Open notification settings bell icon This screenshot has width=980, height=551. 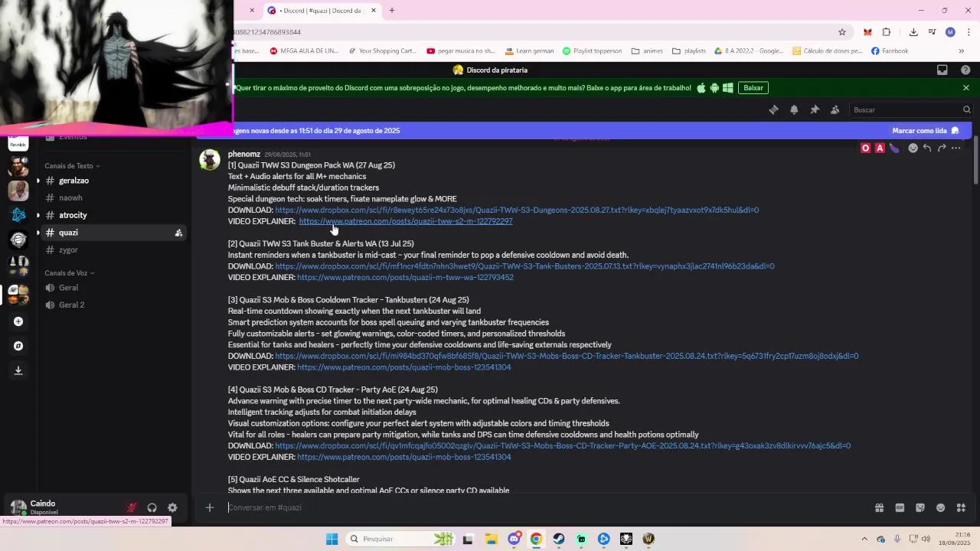click(x=794, y=109)
